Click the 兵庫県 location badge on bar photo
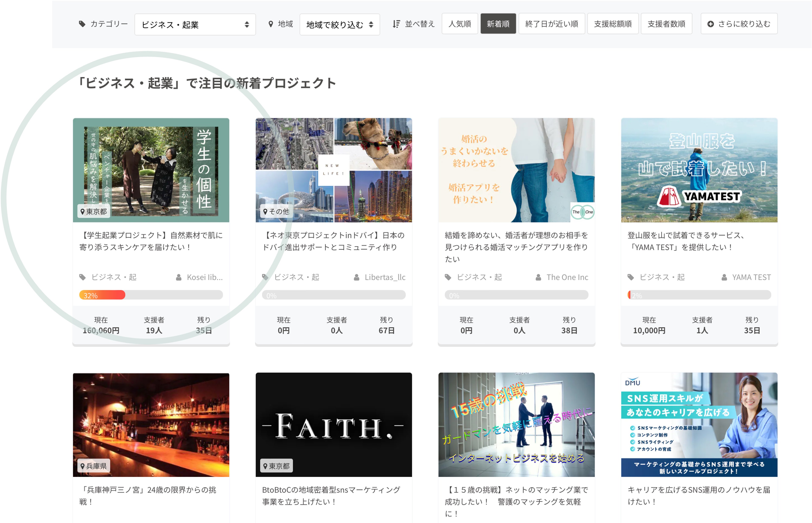Image resolution: width=812 pixels, height=523 pixels. tap(93, 466)
